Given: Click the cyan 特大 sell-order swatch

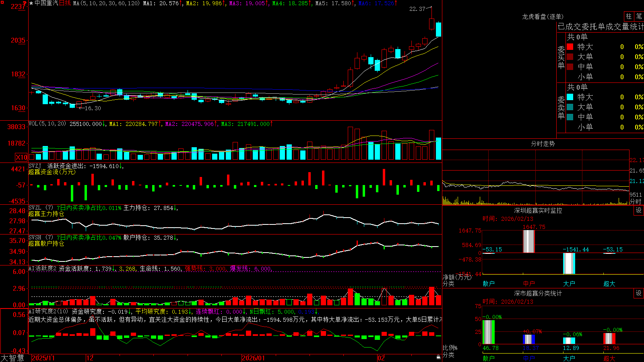Looking at the screenshot, I should pyautogui.click(x=570, y=97).
